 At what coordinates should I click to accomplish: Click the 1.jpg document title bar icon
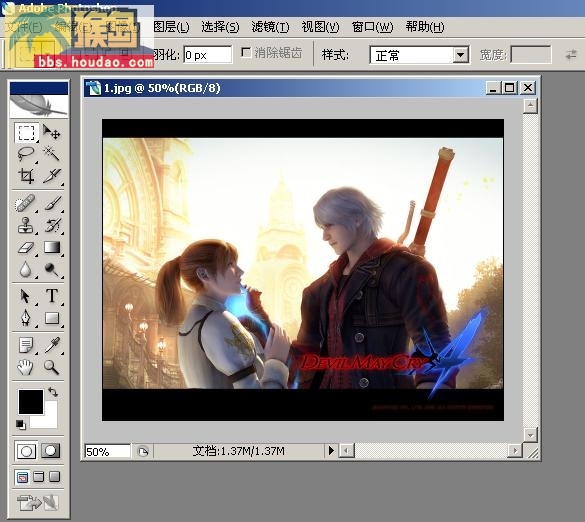click(93, 88)
